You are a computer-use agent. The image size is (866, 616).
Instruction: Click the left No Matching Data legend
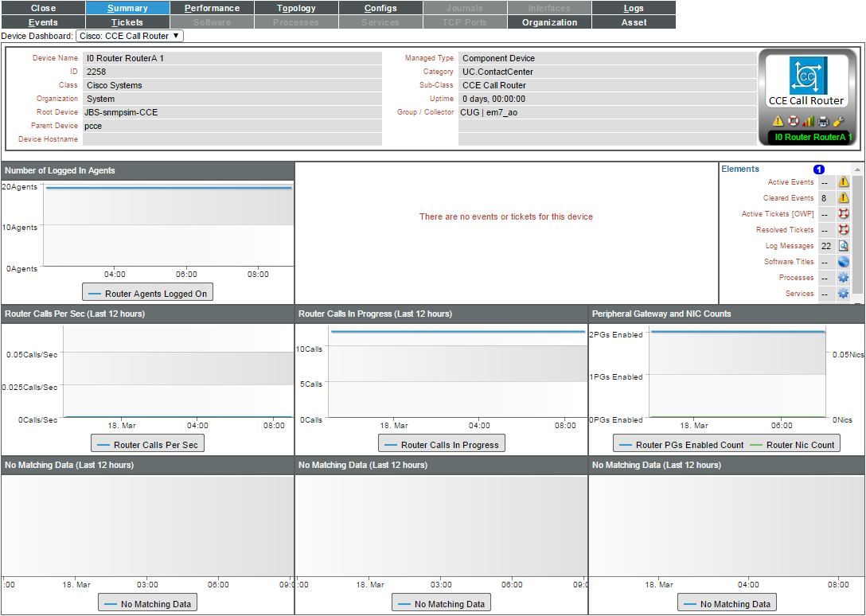[147, 603]
